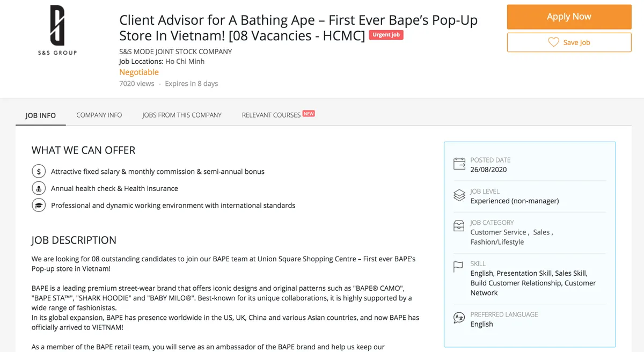Click the JOB CATEGORY label
644x352 pixels.
pyautogui.click(x=492, y=222)
